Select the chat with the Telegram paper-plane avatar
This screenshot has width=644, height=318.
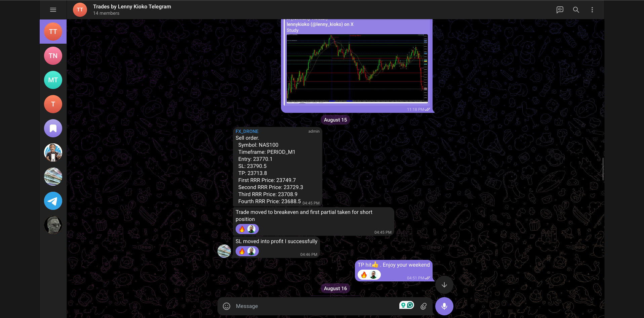pyautogui.click(x=53, y=200)
